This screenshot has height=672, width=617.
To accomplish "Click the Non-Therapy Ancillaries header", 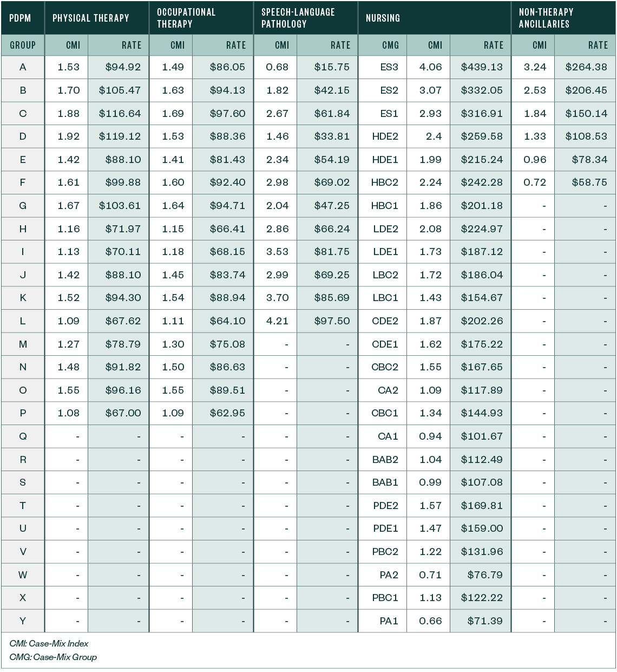I will (546, 18).
